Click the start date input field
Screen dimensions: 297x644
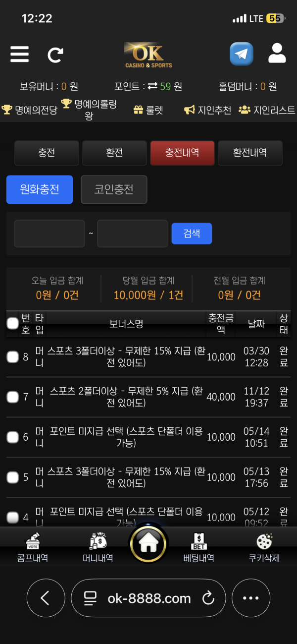49,234
